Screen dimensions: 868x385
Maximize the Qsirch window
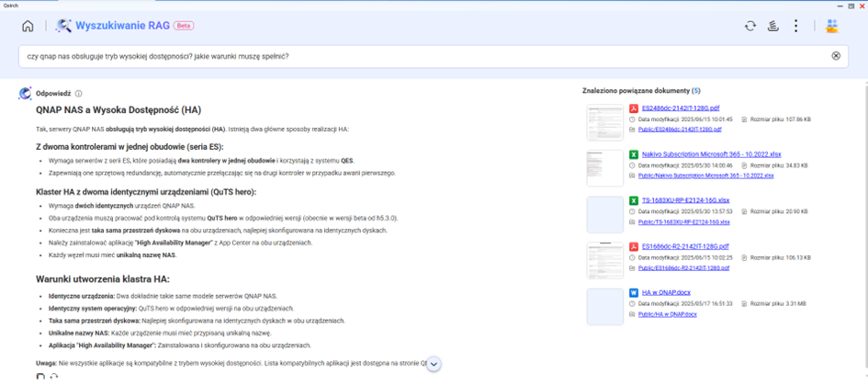click(851, 5)
